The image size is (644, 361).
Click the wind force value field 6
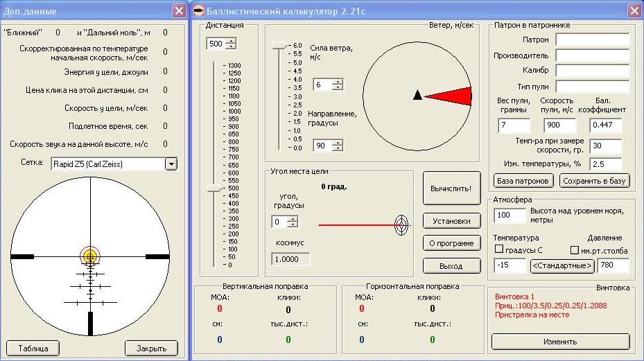point(323,85)
